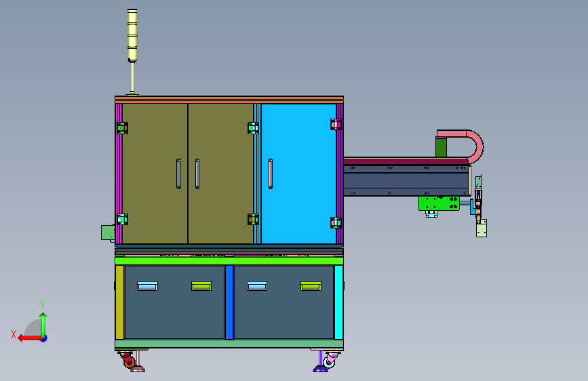Pick the yellow-green handle on right lower door
The width and height of the screenshot is (588, 381).
311,286
